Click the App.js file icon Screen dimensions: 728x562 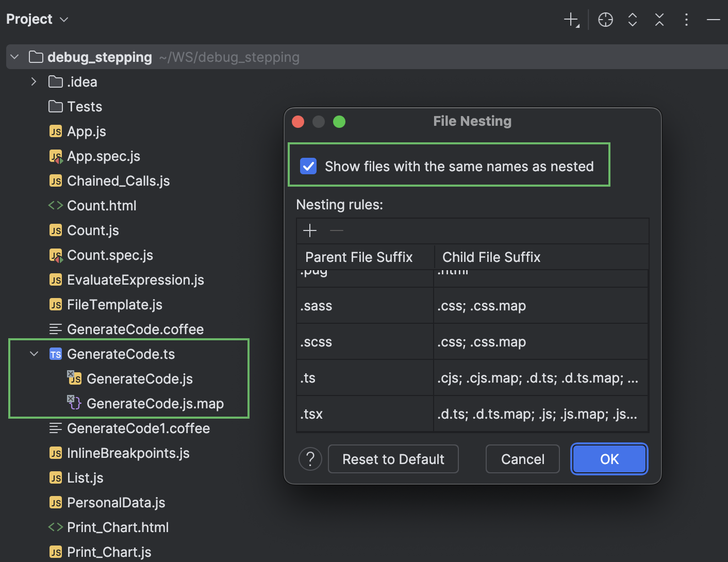click(x=56, y=131)
